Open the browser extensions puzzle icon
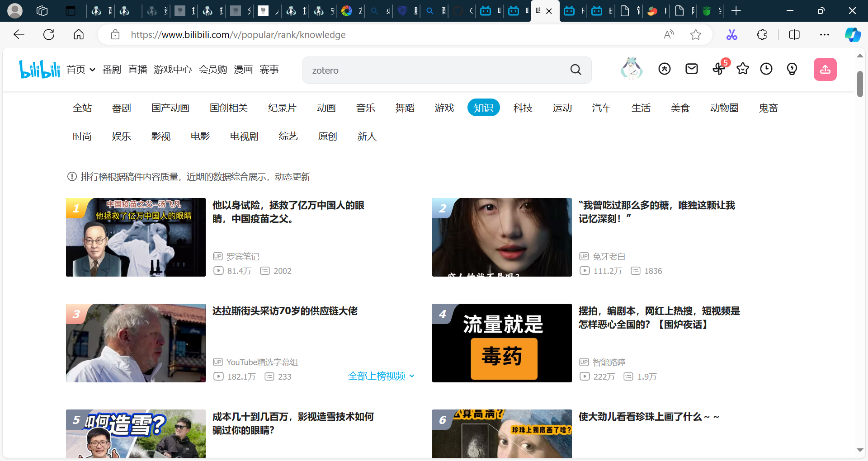This screenshot has width=868, height=461. coord(762,34)
